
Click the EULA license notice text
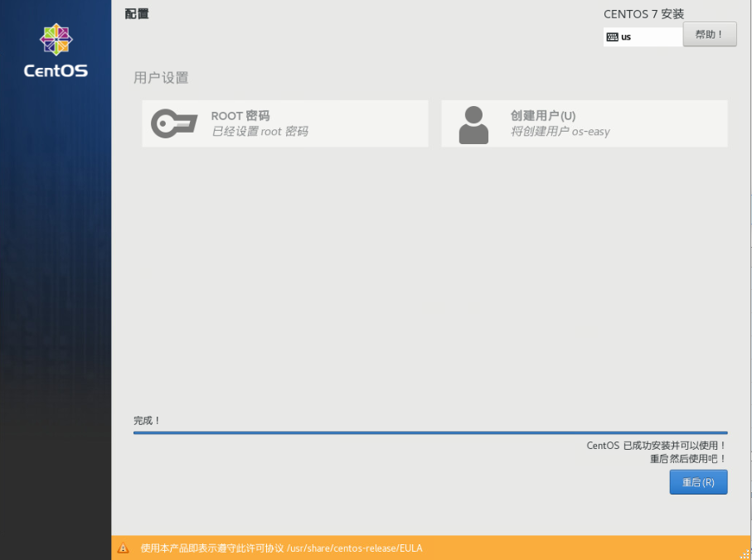[281, 548]
